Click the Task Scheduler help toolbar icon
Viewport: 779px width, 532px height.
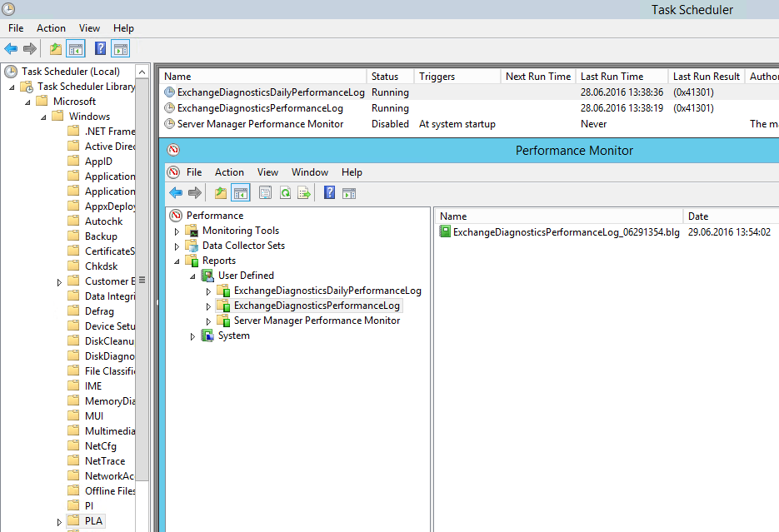100,48
